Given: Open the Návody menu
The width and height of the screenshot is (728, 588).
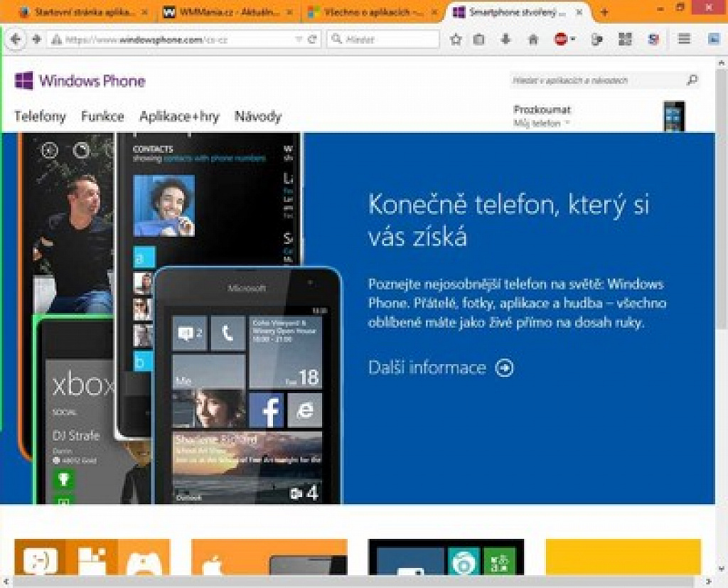Looking at the screenshot, I should click(258, 116).
